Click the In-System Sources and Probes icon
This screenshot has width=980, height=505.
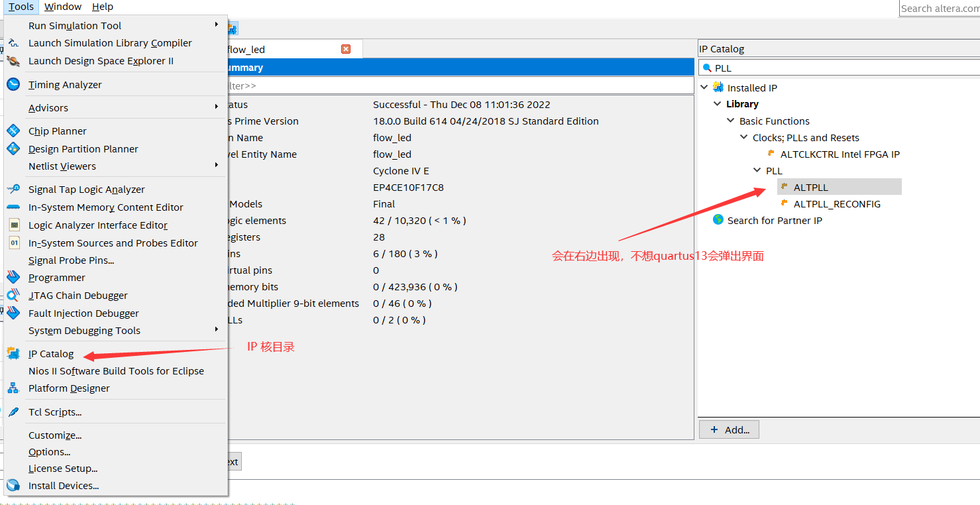pyautogui.click(x=14, y=243)
